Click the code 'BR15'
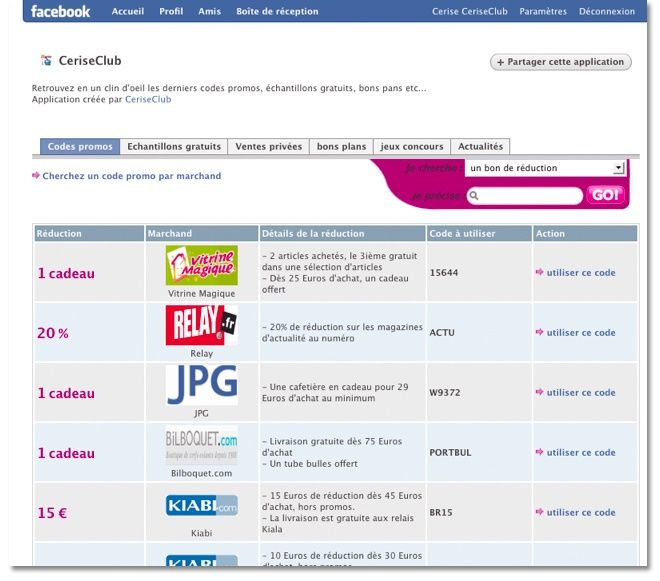The image size is (660, 581). (x=441, y=512)
